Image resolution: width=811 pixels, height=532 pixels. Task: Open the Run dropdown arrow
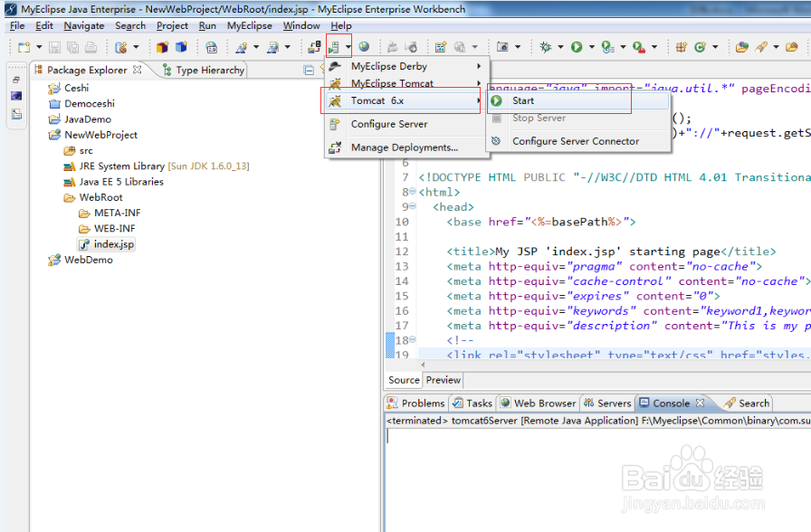click(x=591, y=48)
